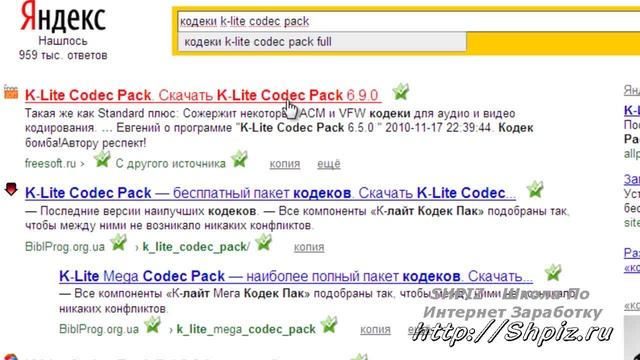Click green check star after Mega Codec Pack title

553,273
